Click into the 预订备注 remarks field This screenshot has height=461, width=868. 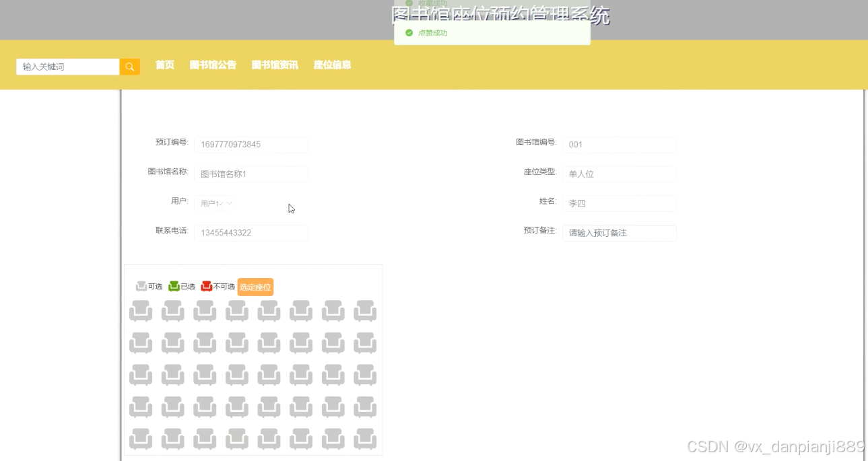tap(620, 233)
